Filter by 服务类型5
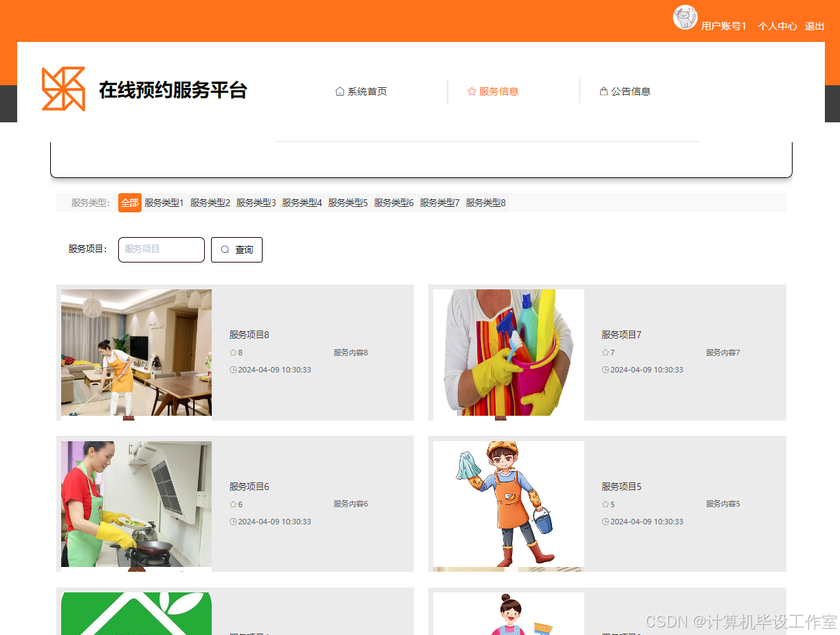The image size is (840, 635). (348, 203)
